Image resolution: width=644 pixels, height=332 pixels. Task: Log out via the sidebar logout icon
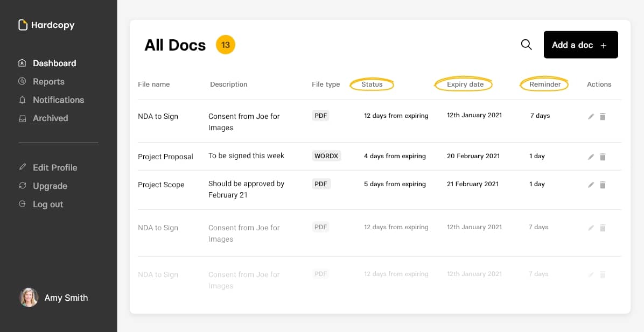click(22, 204)
